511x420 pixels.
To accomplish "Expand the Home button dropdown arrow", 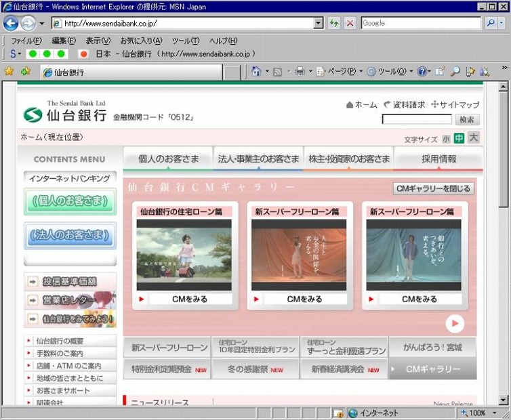I will coord(267,71).
